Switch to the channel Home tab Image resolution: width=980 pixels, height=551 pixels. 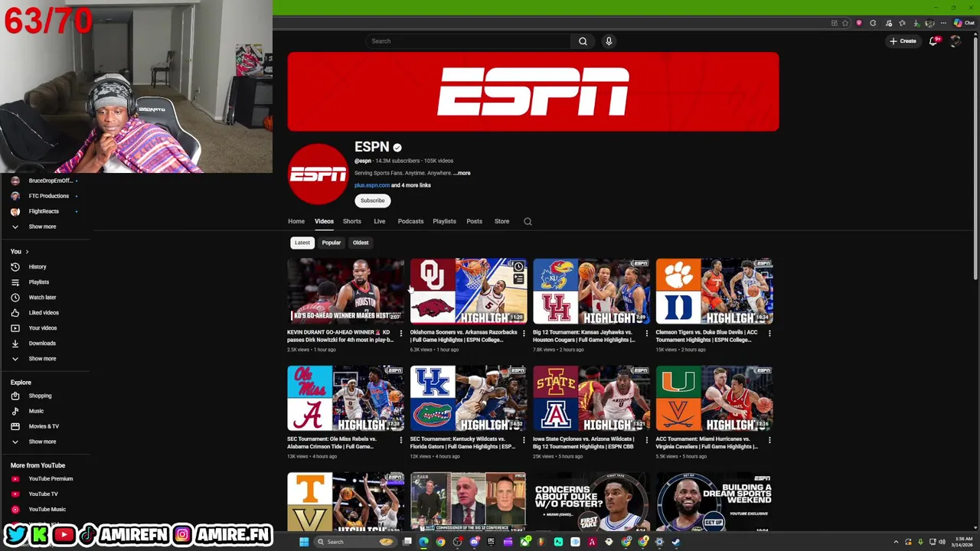click(296, 221)
